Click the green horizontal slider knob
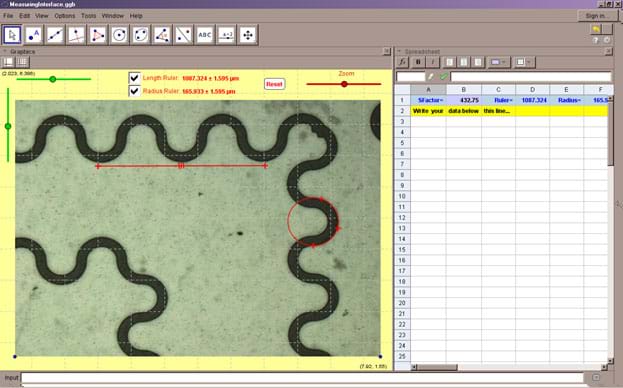 pos(52,79)
